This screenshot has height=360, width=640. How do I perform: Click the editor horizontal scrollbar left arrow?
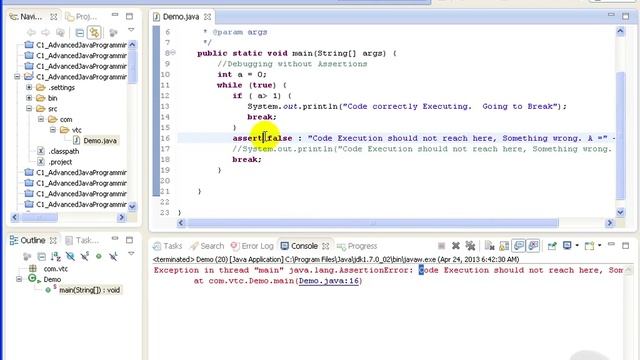[x=181, y=223]
